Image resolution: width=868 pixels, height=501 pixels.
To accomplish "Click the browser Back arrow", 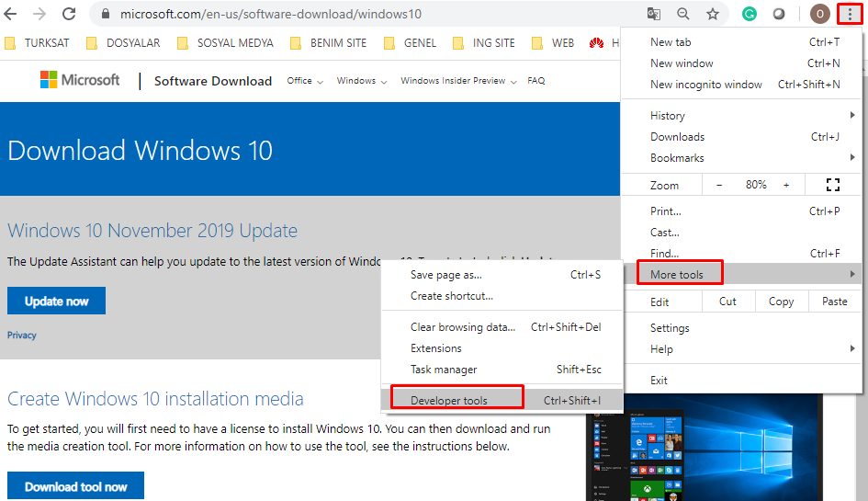I will (10, 14).
